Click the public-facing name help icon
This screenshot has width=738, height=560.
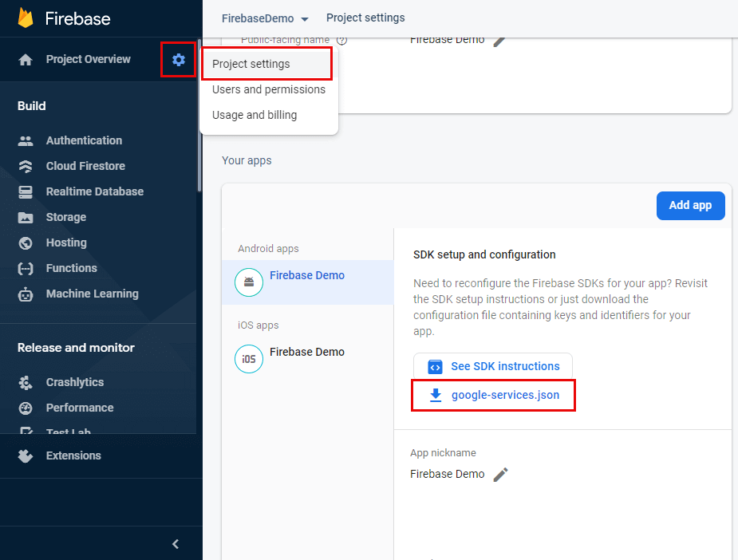coord(342,41)
